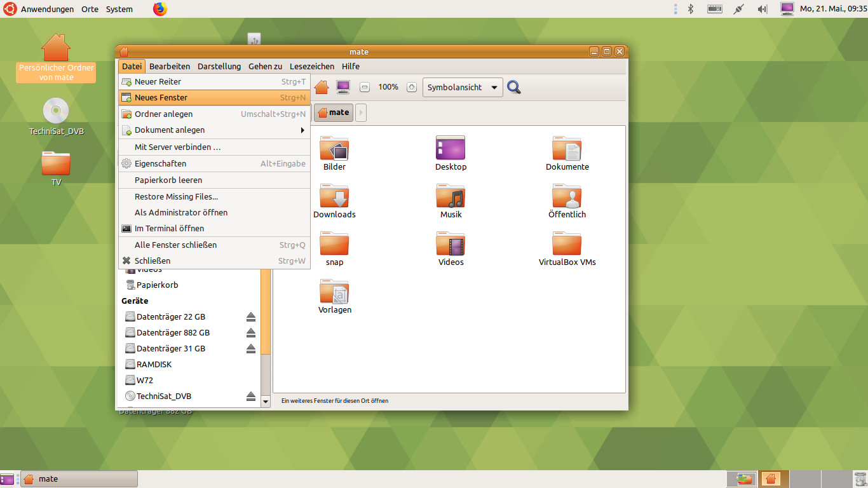Choose Alle Fenster schließen
The image size is (868, 488).
click(214, 245)
